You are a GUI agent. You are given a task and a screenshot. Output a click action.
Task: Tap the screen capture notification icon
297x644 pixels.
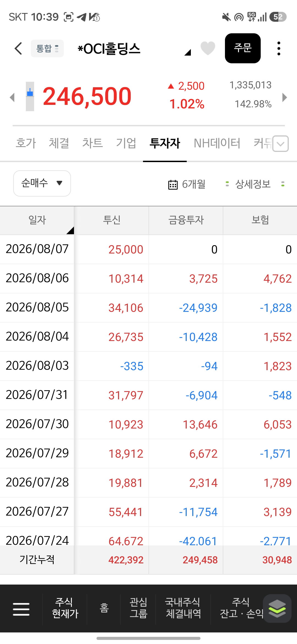click(69, 17)
